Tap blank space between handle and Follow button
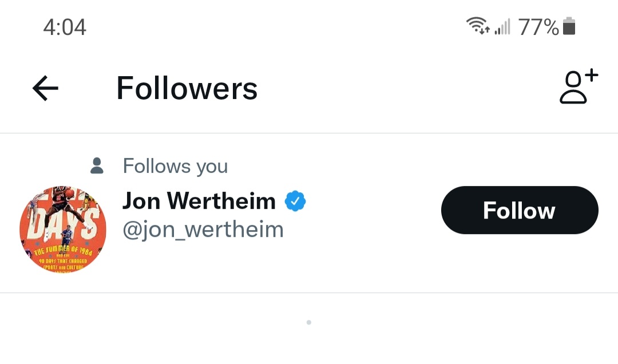The height and width of the screenshot is (364, 618). point(363,230)
